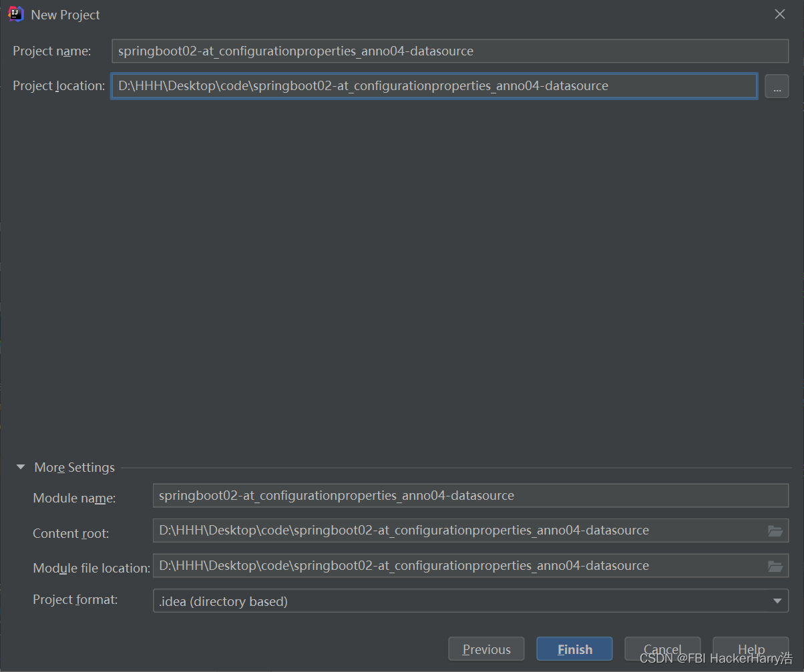Screen dimensions: 804x672
Task: Go back with the Previous button
Action: 486,649
